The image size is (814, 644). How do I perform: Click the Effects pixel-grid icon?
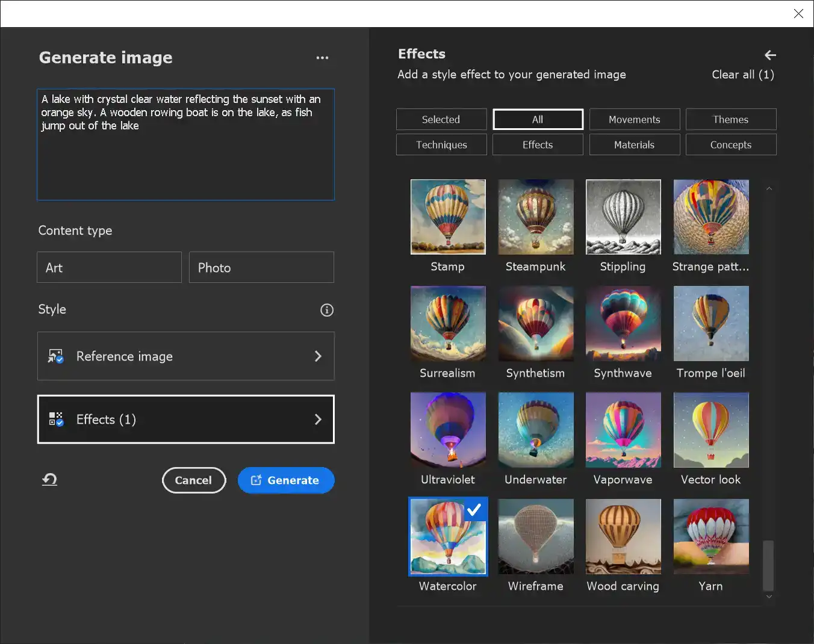[x=56, y=419]
